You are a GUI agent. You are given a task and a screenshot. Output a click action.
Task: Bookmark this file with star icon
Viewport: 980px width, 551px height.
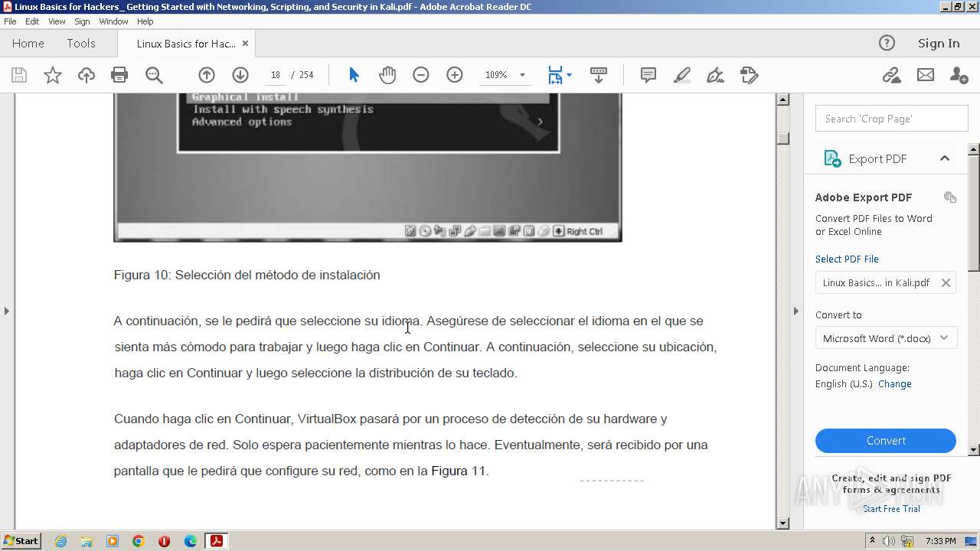pos(52,75)
